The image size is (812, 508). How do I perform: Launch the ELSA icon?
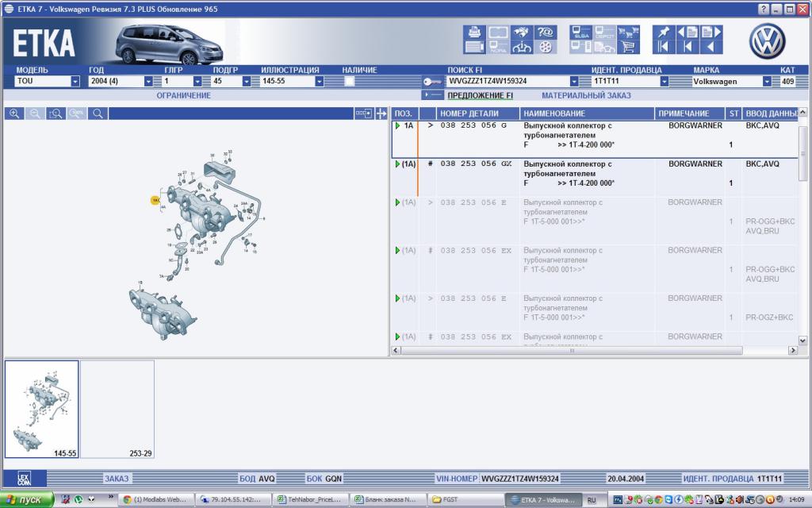pos(580,32)
